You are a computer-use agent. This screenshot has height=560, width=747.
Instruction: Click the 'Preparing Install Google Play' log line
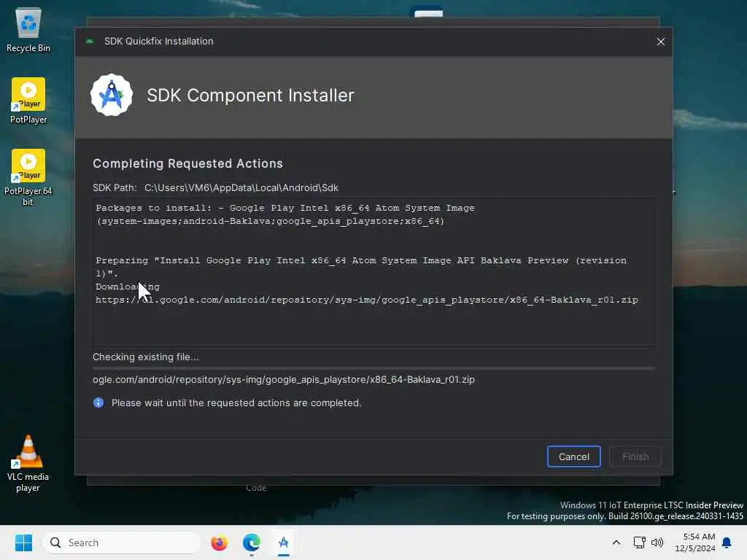point(361,267)
